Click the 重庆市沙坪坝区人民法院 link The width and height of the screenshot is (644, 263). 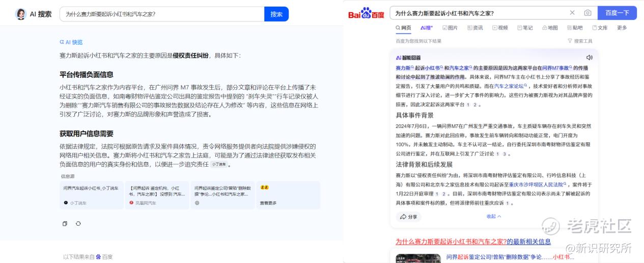[537, 185]
